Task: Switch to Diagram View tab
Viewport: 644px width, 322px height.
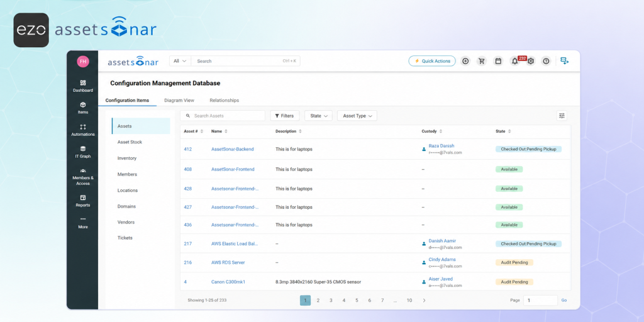Action: click(179, 100)
